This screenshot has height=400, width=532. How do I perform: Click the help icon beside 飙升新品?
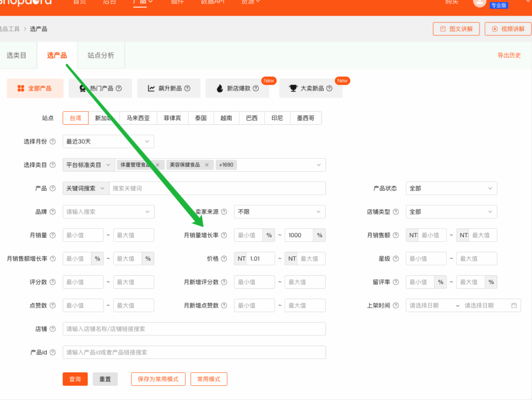pos(187,88)
